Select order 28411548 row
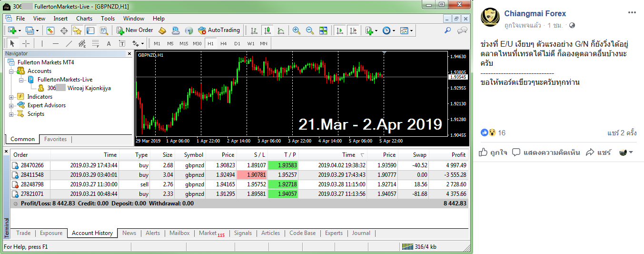The image size is (644, 254). click(239, 175)
